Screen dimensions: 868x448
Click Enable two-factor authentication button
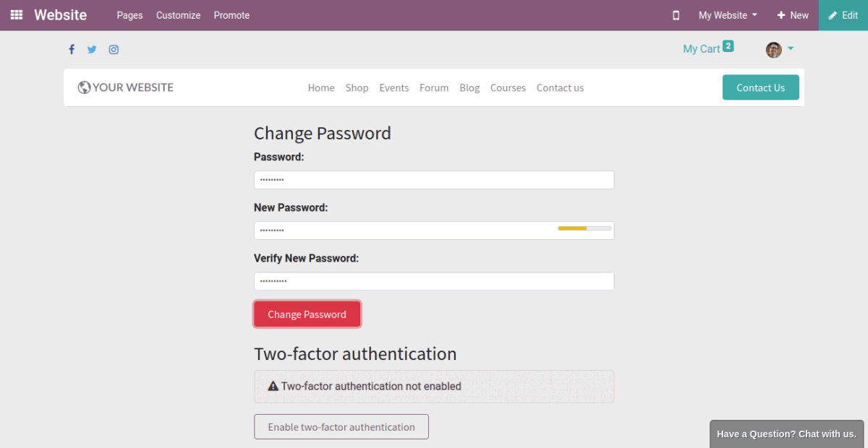[x=341, y=427]
